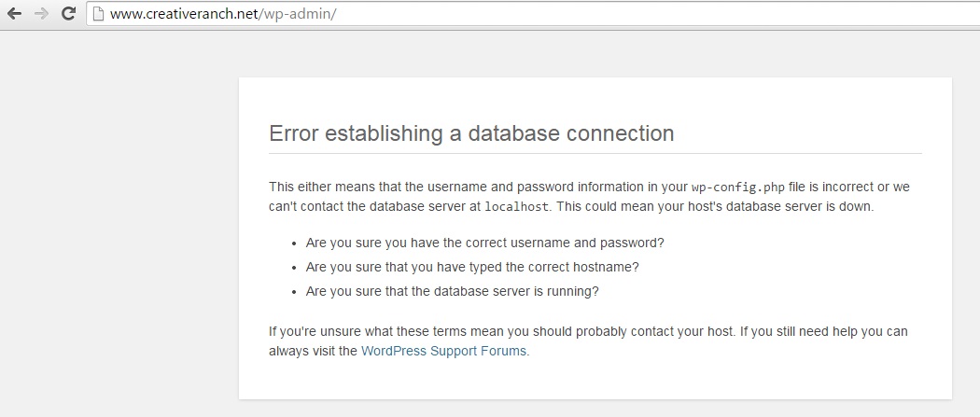The height and width of the screenshot is (417, 980).
Task: Reload the page with the refresh icon
Action: tap(68, 13)
